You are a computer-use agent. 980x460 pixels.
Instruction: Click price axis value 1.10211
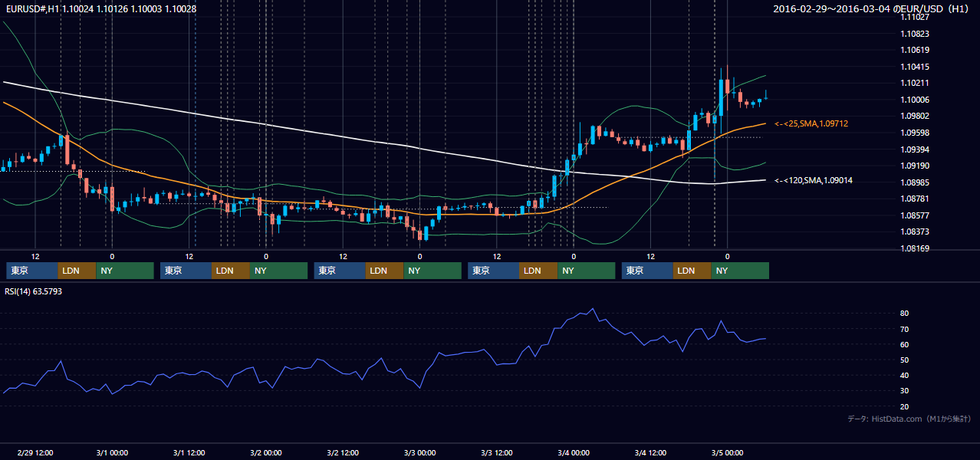tap(915, 83)
